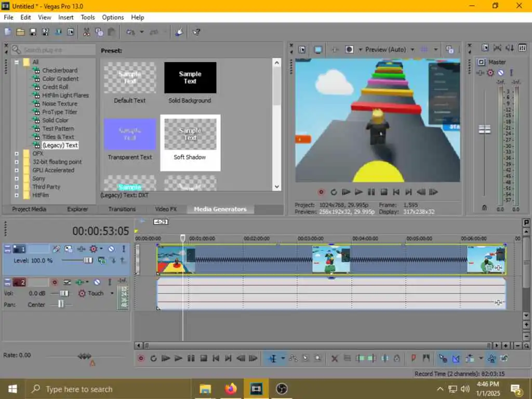This screenshot has height=399, width=532.
Task: Click the Cut scissors toolbar icon
Action: [87, 32]
